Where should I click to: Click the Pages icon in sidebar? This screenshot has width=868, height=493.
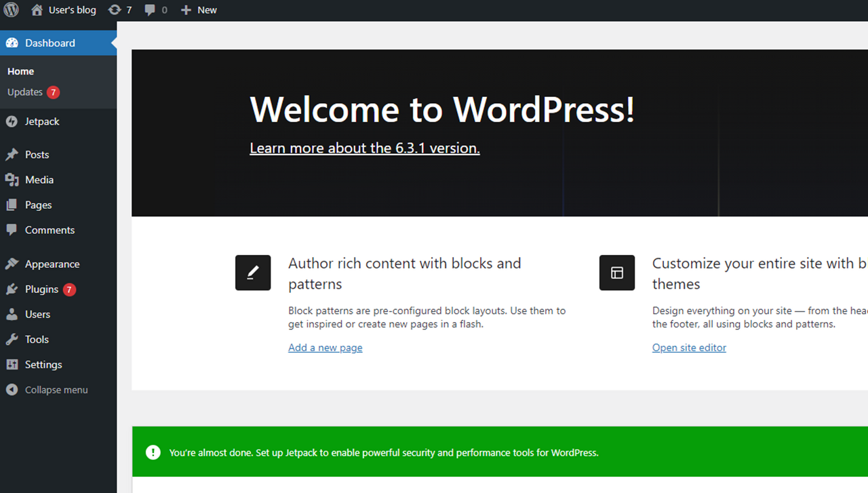(x=12, y=205)
